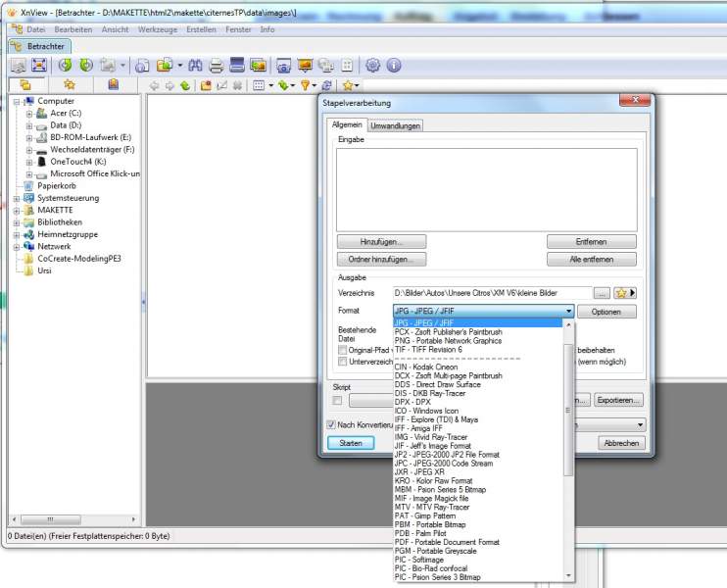Click the Optionen button
The height and width of the screenshot is (588, 727).
606,312
